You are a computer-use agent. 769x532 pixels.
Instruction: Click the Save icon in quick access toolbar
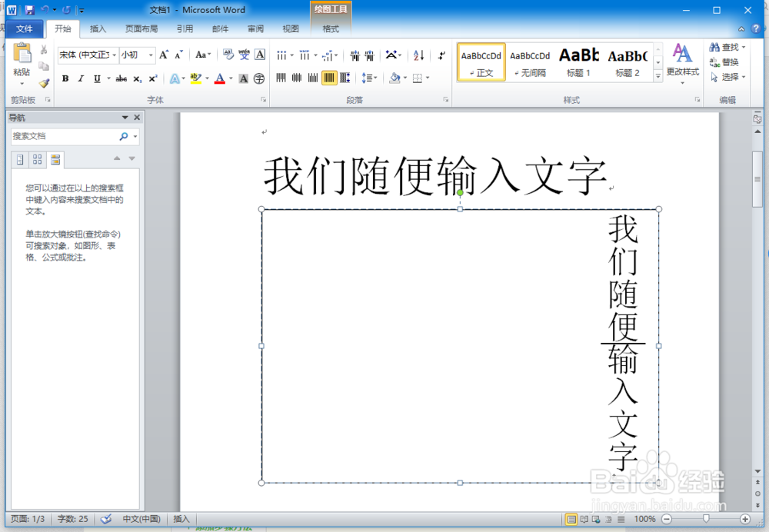coord(29,10)
